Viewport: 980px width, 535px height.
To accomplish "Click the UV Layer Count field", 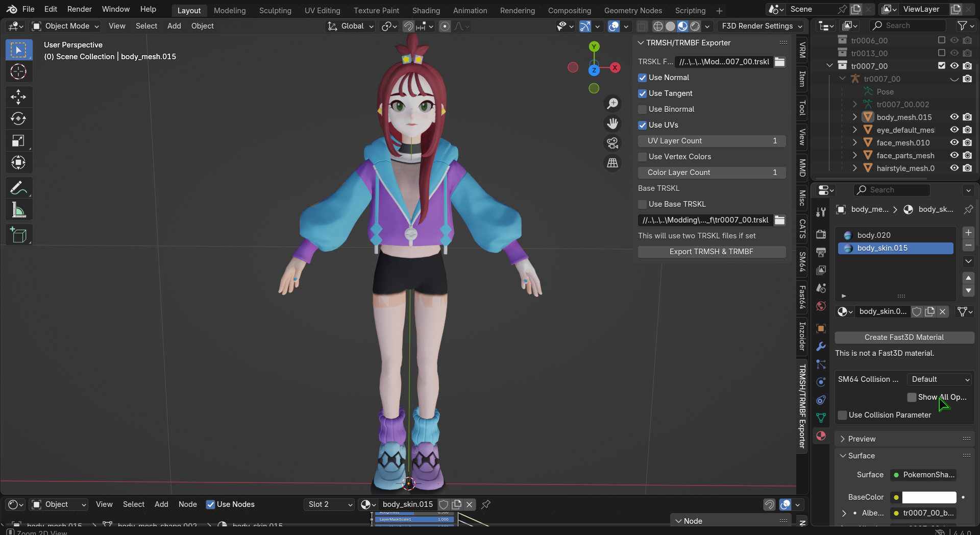I will [712, 141].
